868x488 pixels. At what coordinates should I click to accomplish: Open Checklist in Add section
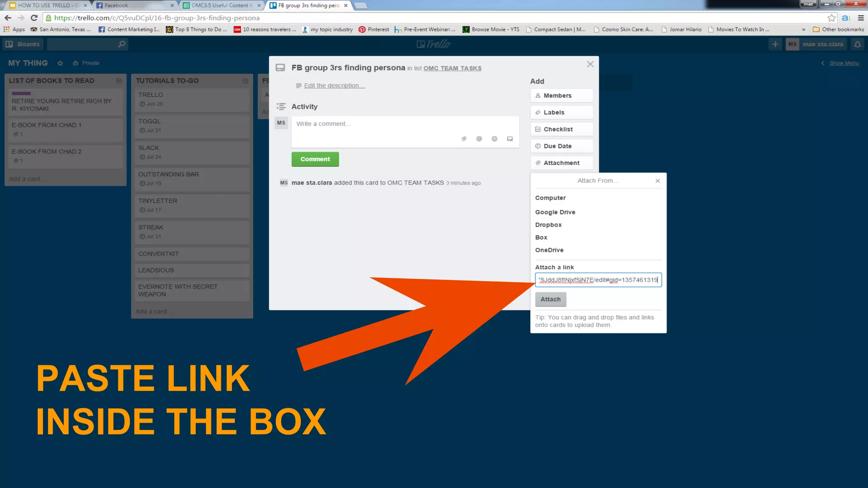click(562, 129)
